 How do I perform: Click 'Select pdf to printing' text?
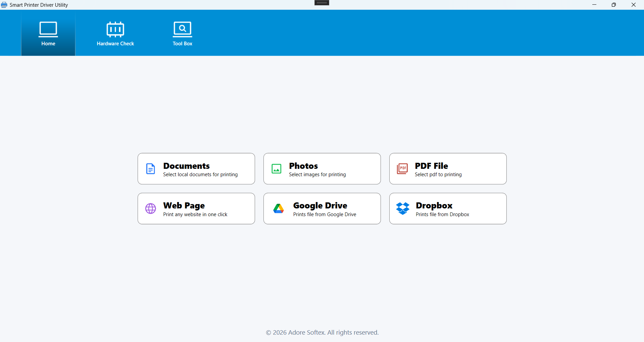(x=438, y=175)
